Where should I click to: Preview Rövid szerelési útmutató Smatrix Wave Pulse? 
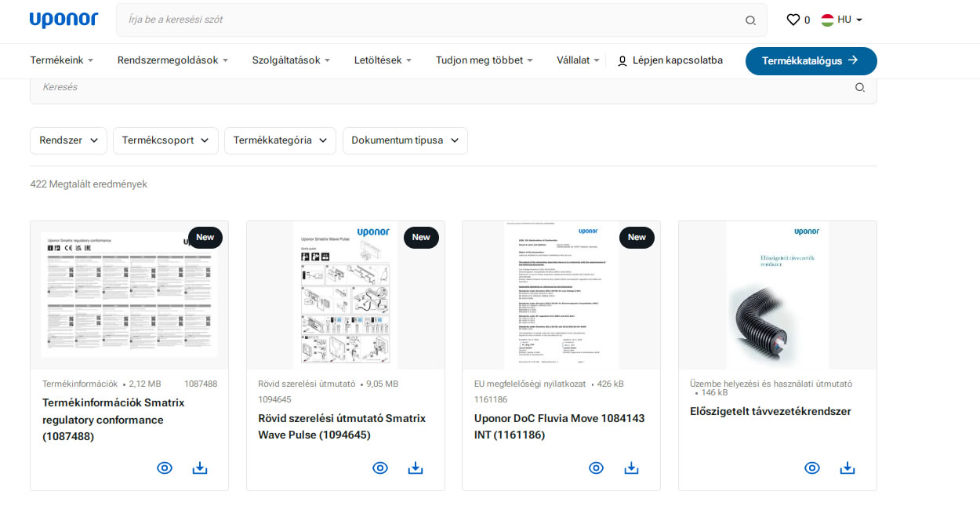click(x=380, y=468)
